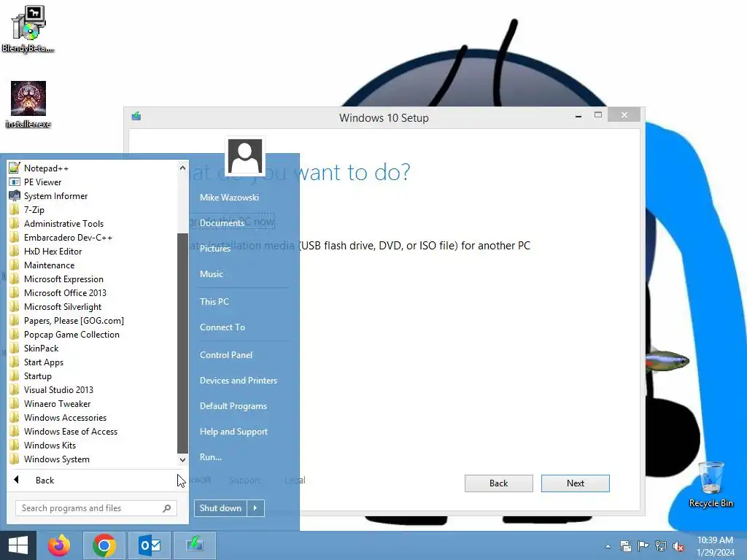The height and width of the screenshot is (560, 747).
Task: Open Pictures from the start menu
Action: [215, 248]
